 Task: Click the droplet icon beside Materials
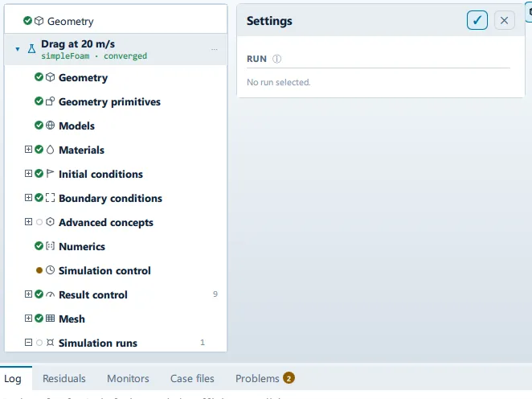point(50,150)
